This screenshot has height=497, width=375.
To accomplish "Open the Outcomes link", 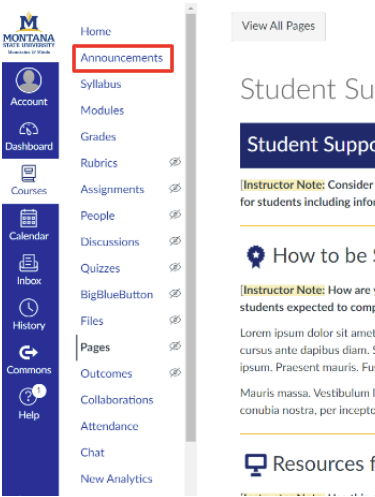I will coord(106,374).
